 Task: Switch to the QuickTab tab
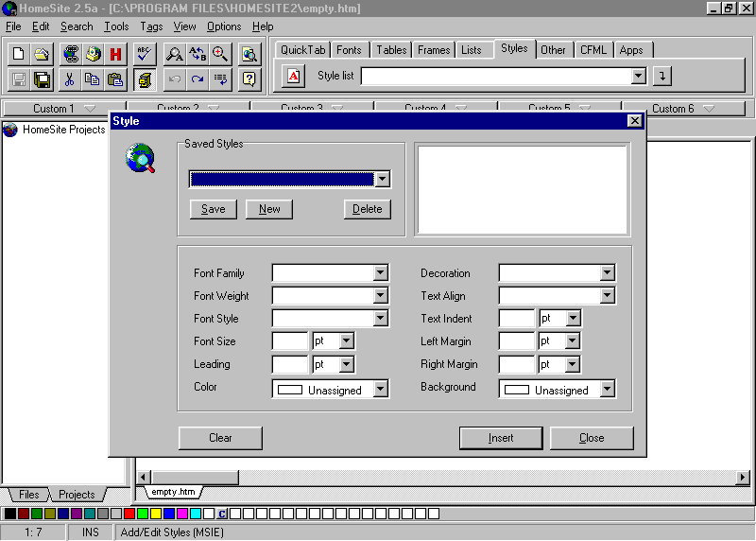302,50
